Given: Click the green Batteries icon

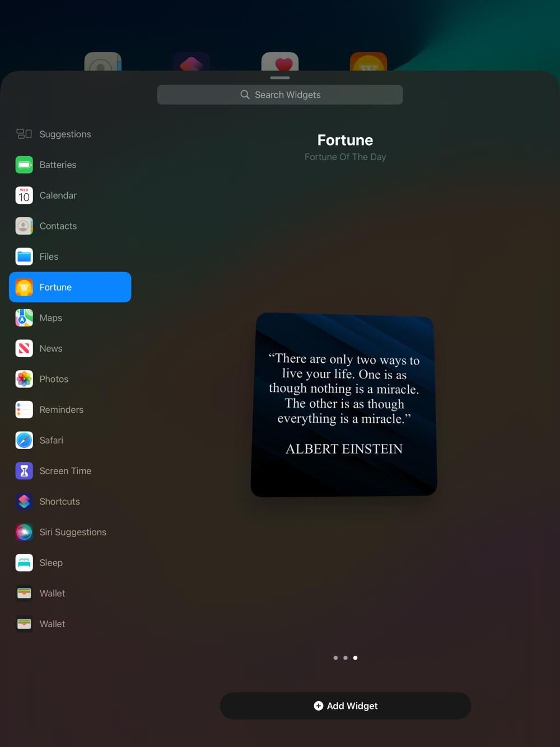Looking at the screenshot, I should 24,165.
